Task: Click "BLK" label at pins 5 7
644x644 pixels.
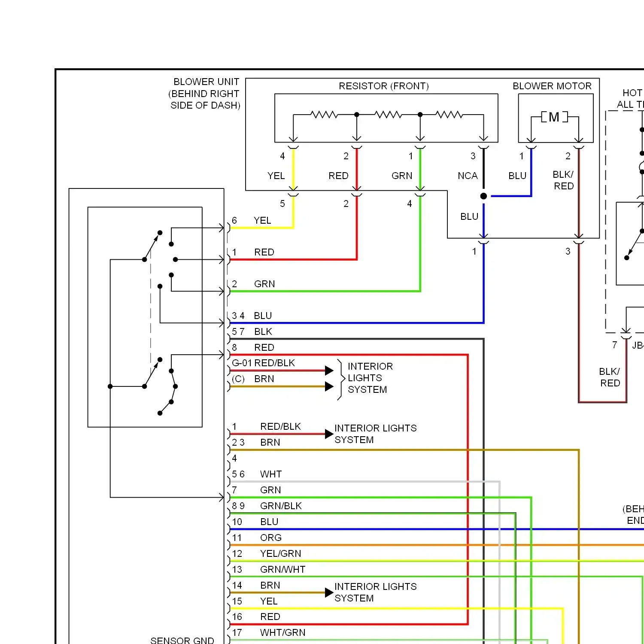Action: pyautogui.click(x=263, y=331)
